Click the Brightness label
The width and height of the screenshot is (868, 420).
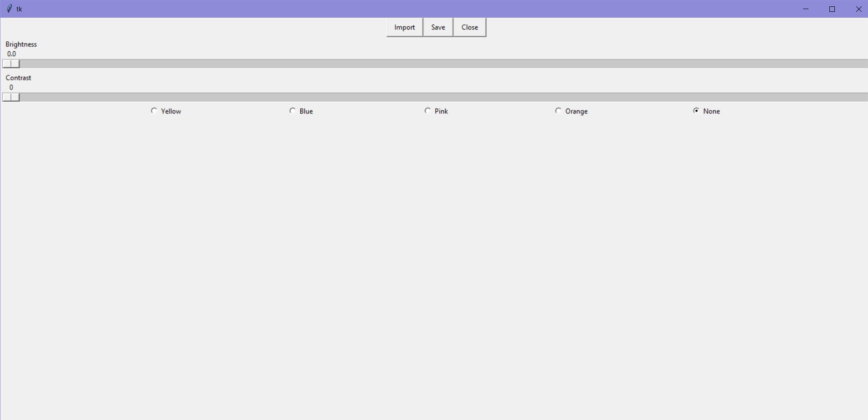click(21, 44)
